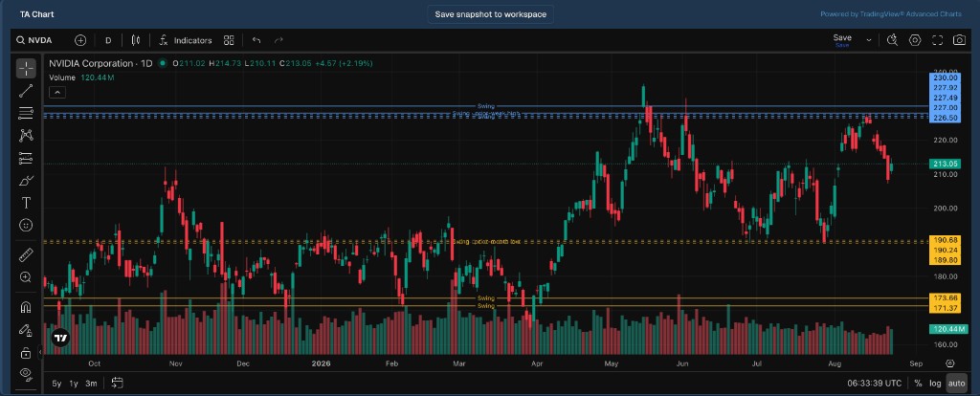Click the 171.37 orange price level label
980x396 pixels.
point(945,309)
